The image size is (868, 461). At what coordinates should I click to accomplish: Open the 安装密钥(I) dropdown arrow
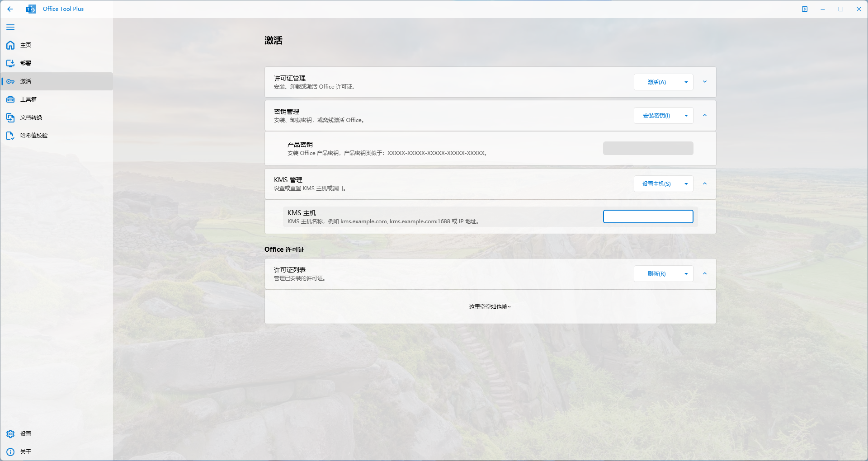coord(685,115)
